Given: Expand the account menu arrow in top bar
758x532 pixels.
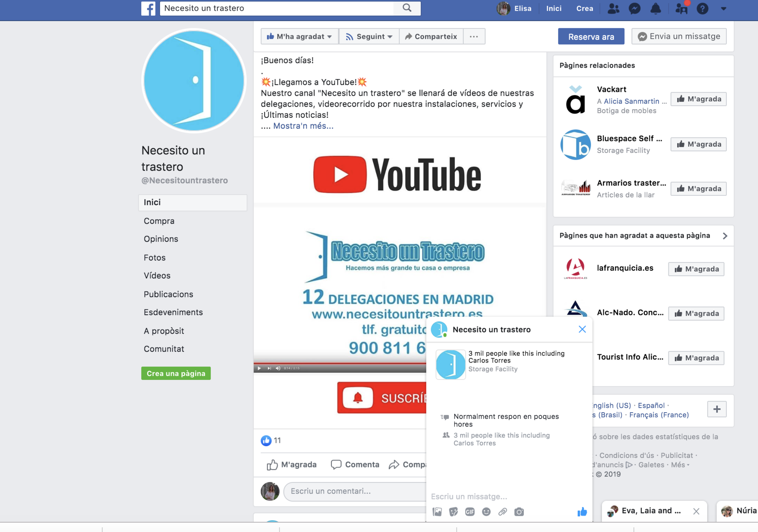Looking at the screenshot, I should (x=723, y=8).
